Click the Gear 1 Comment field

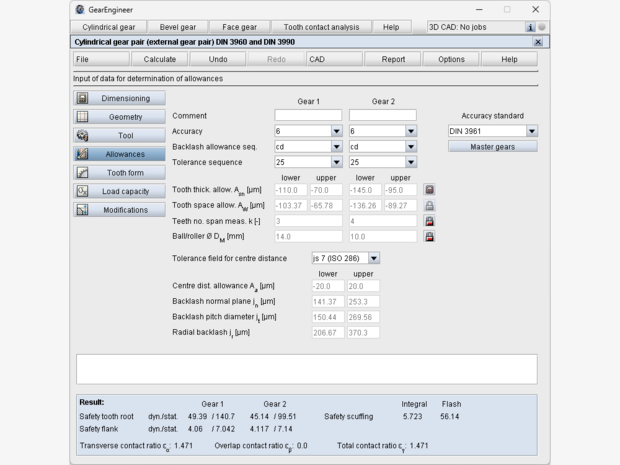(x=308, y=116)
